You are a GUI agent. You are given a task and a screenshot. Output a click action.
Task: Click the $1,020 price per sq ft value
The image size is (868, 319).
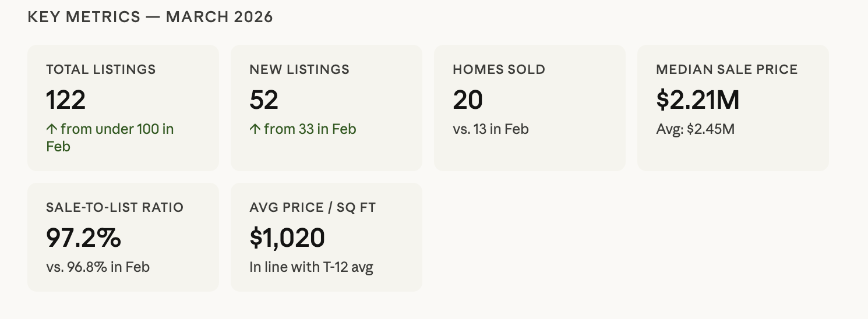click(x=287, y=238)
